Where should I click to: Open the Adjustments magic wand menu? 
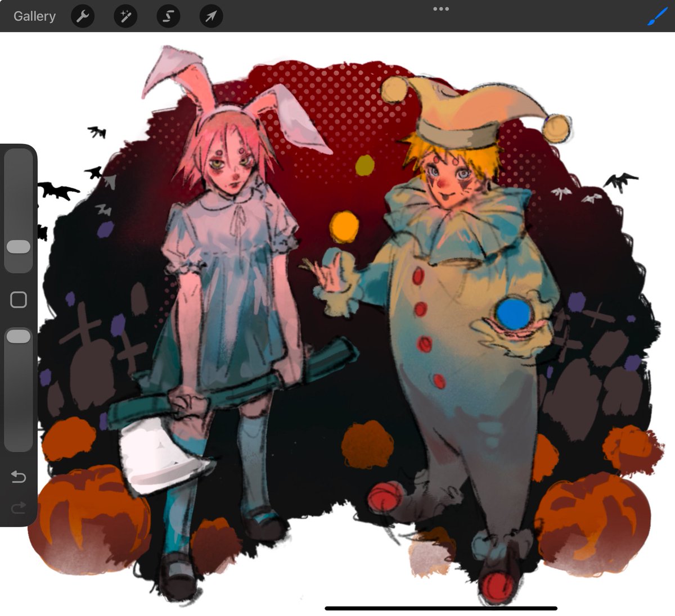125,16
